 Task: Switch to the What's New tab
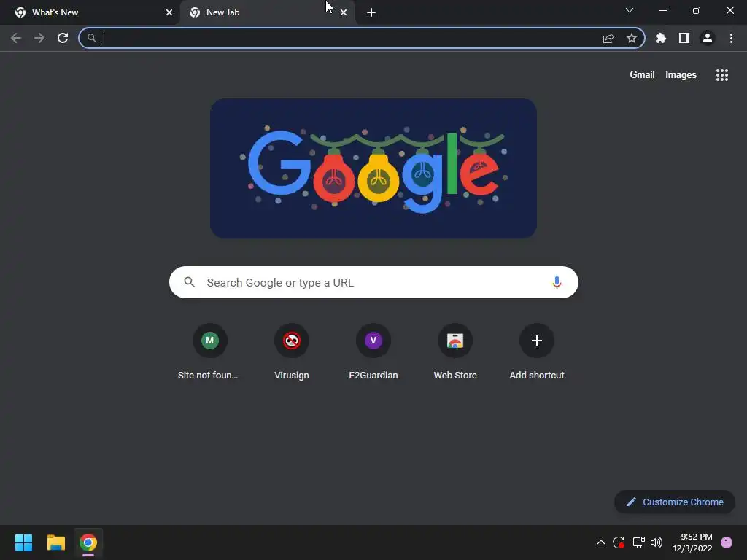coord(90,12)
